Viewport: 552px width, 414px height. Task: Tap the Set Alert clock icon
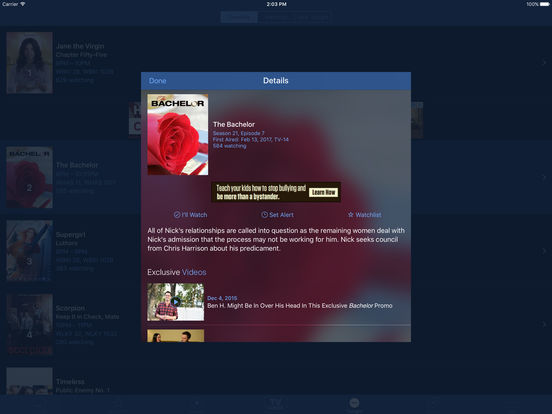[264, 215]
